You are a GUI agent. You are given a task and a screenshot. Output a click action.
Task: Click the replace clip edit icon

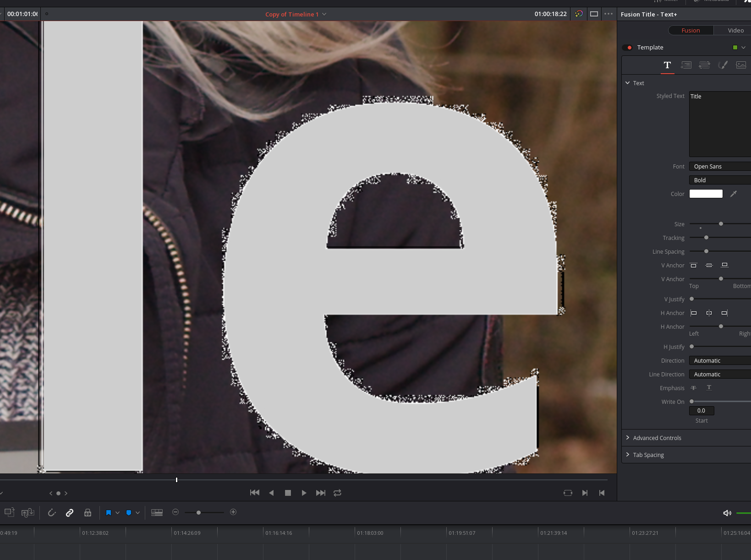click(x=28, y=512)
